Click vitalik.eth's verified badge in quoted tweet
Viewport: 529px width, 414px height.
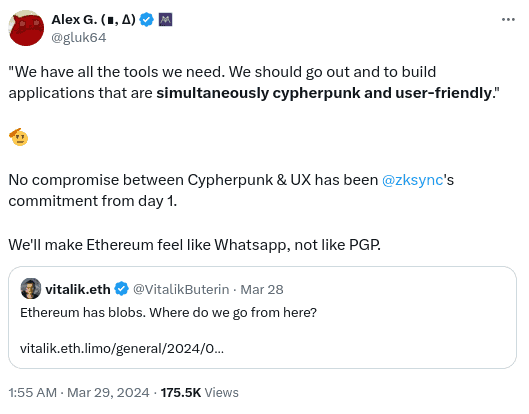coord(121,289)
